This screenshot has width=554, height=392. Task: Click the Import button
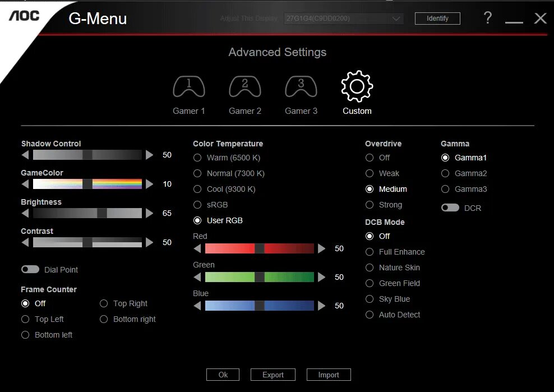[329, 375]
